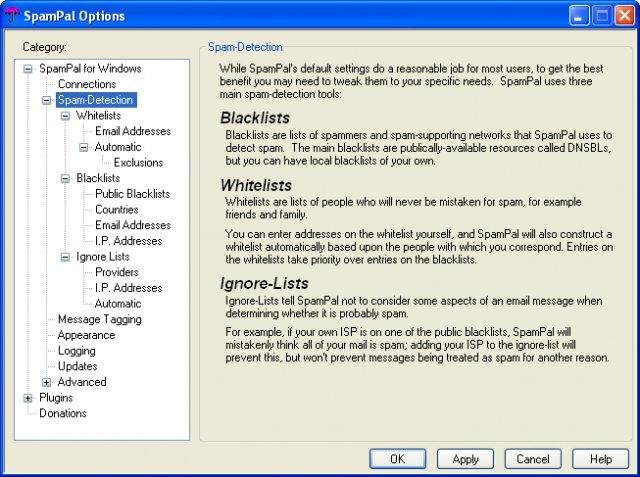Image resolution: width=640 pixels, height=477 pixels.
Task: Collapse the Spam-Detection tree node
Action: (x=47, y=100)
